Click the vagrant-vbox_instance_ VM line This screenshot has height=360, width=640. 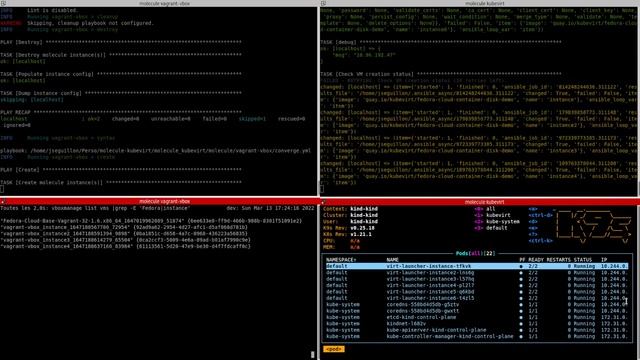click(124, 227)
